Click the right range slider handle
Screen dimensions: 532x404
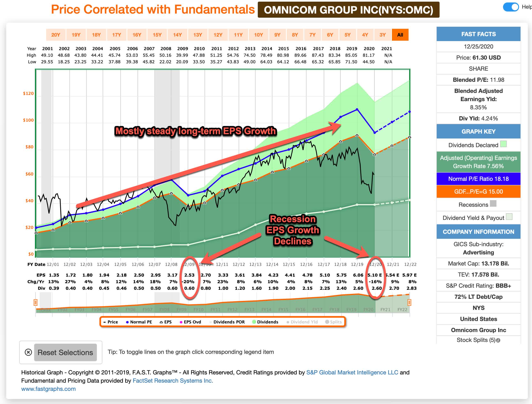click(409, 302)
